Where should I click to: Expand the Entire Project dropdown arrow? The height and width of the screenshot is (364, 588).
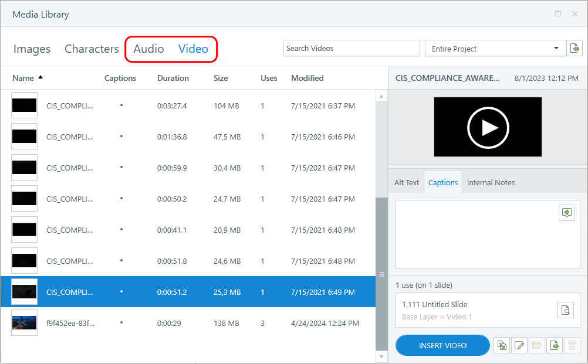555,48
